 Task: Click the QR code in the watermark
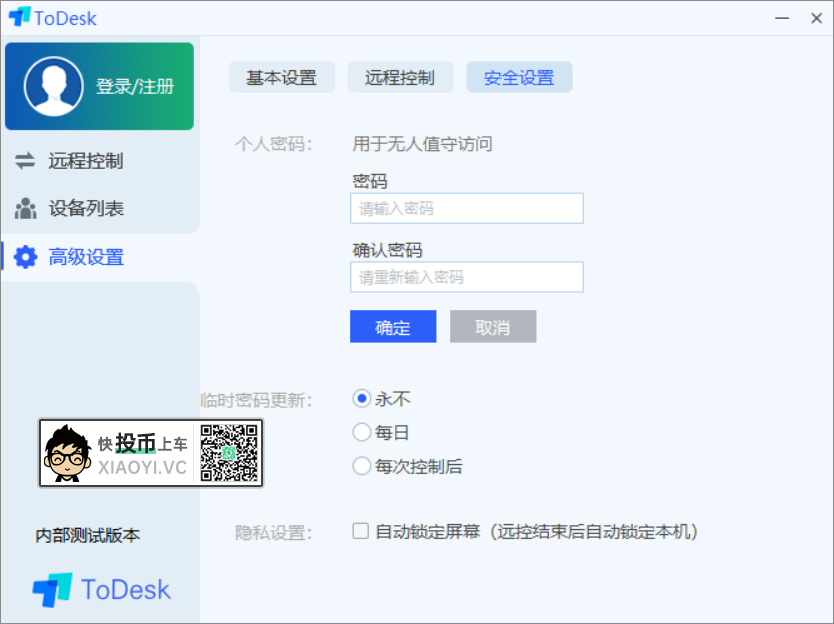point(232,453)
